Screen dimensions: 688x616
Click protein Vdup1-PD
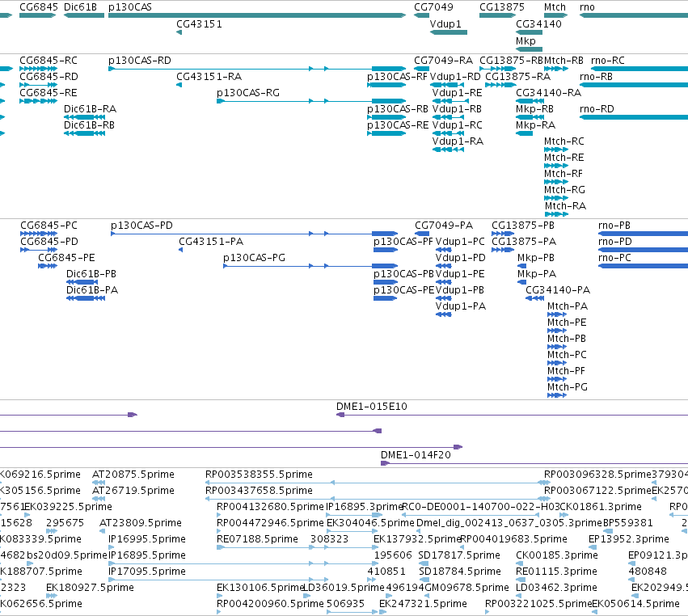tap(444, 266)
